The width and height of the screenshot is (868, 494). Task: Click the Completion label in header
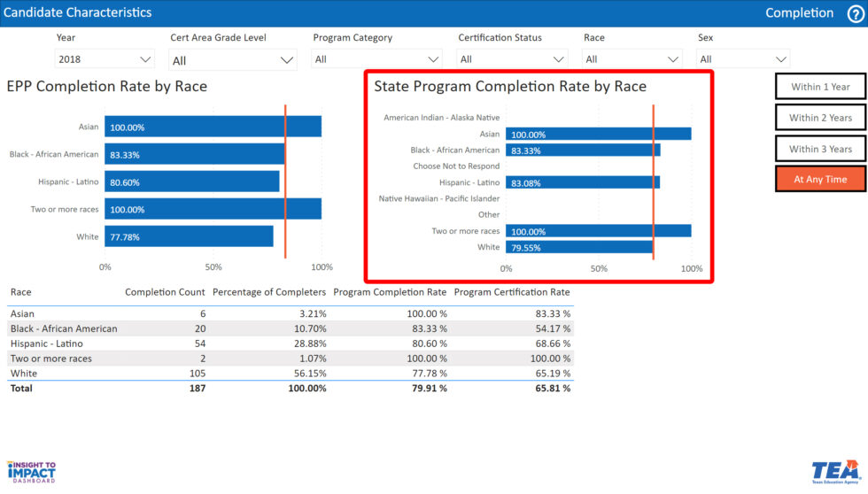799,13
